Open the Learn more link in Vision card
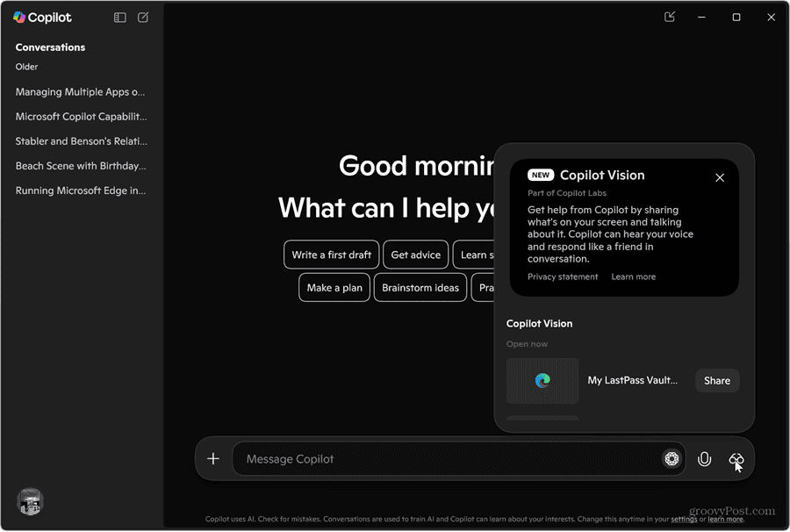The height and width of the screenshot is (532, 790). 633,277
